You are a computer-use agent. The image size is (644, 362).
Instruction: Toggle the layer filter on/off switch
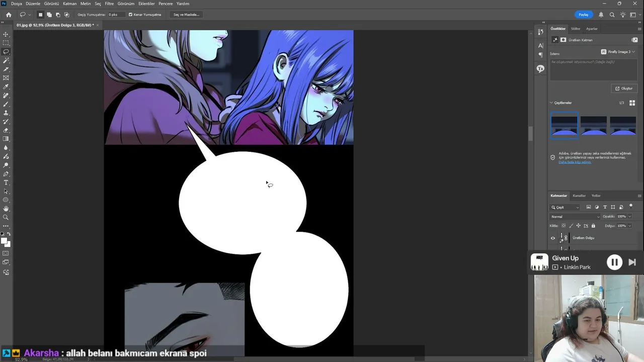point(631,206)
